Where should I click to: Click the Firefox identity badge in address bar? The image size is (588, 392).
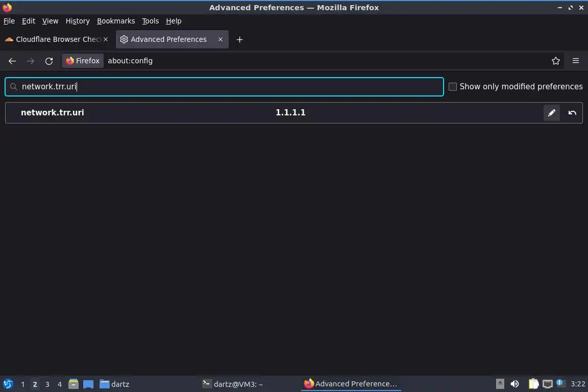(x=83, y=61)
